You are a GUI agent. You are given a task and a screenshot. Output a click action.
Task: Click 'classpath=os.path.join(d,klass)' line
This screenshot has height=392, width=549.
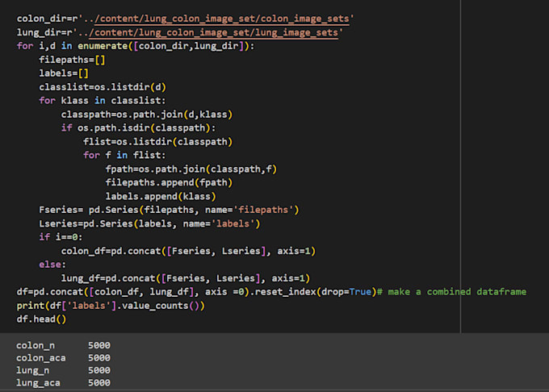point(147,115)
